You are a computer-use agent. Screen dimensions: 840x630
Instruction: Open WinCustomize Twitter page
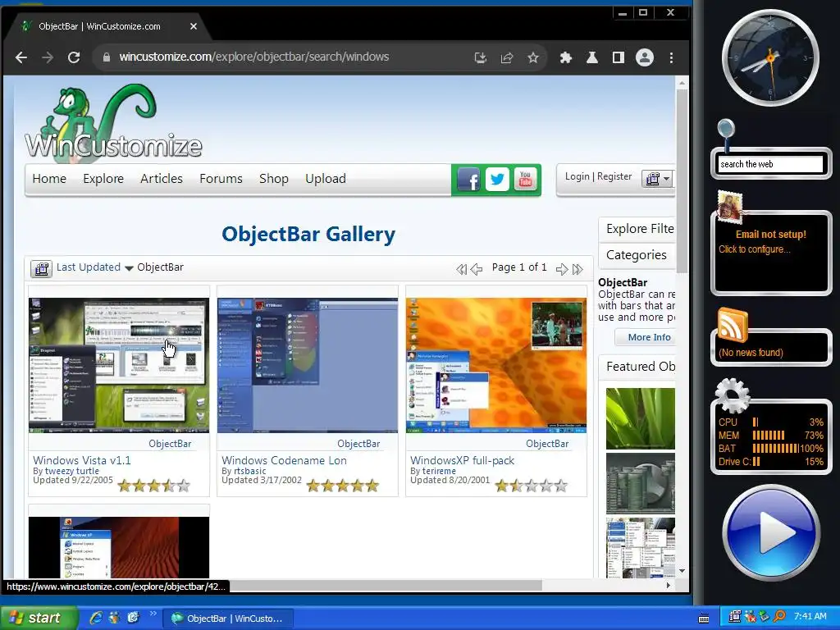[497, 180]
